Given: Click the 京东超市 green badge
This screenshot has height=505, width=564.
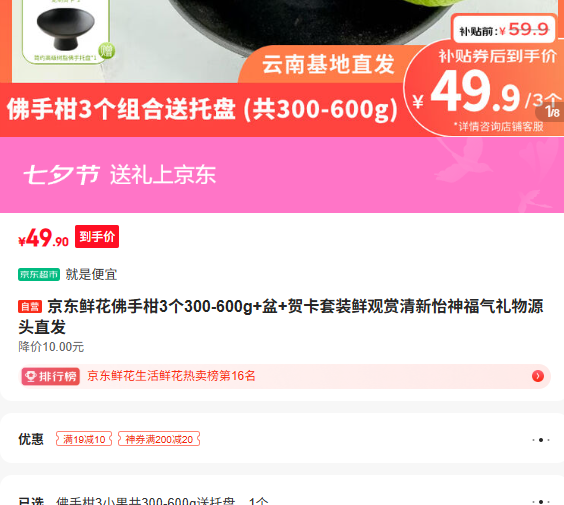Looking at the screenshot, I should pyautogui.click(x=39, y=274).
